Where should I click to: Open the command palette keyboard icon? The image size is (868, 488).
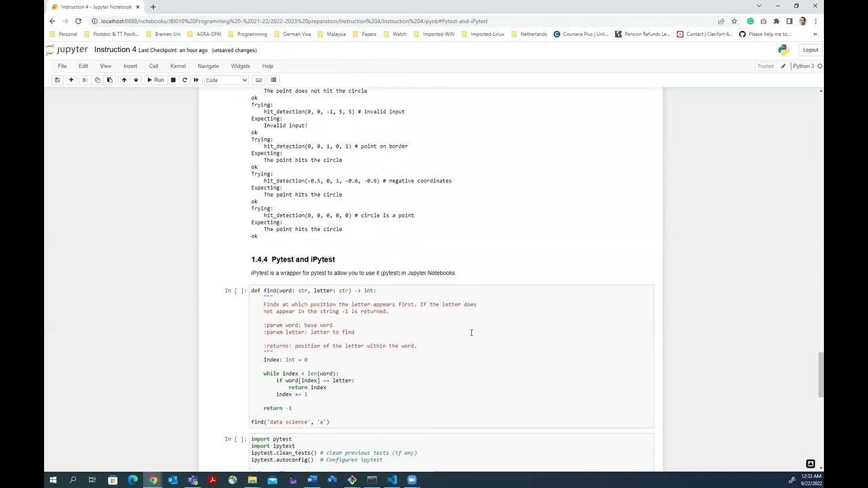[x=258, y=80]
